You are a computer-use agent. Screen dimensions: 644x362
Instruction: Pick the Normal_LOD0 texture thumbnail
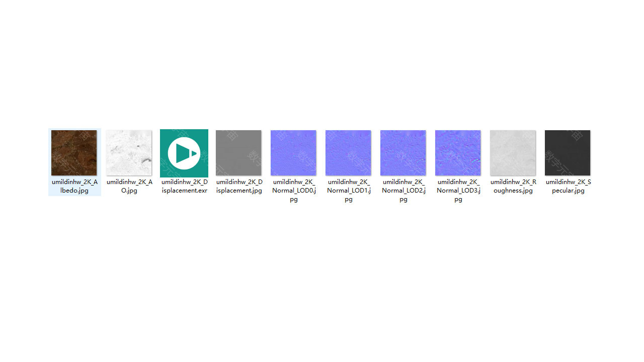tap(293, 153)
